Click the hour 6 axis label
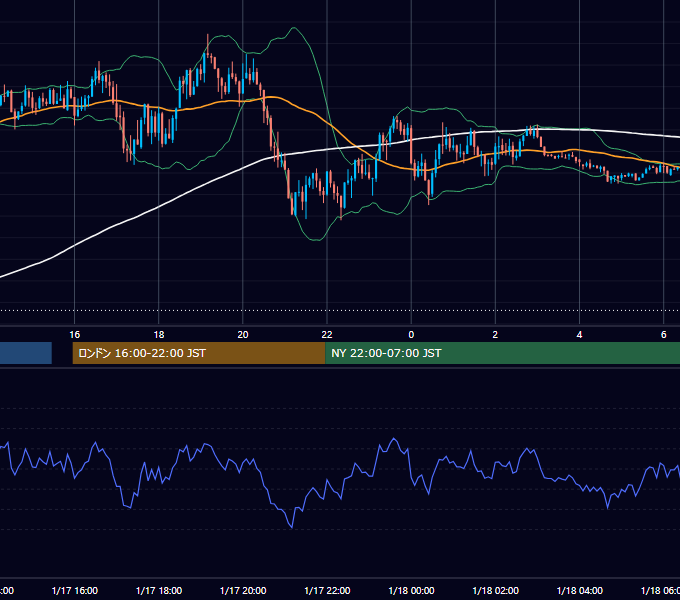The height and width of the screenshot is (600, 680). point(664,335)
